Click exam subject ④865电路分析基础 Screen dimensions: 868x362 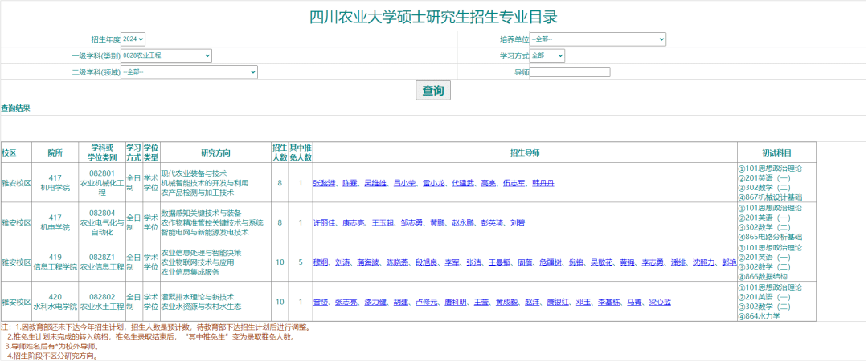pyautogui.click(x=770, y=237)
